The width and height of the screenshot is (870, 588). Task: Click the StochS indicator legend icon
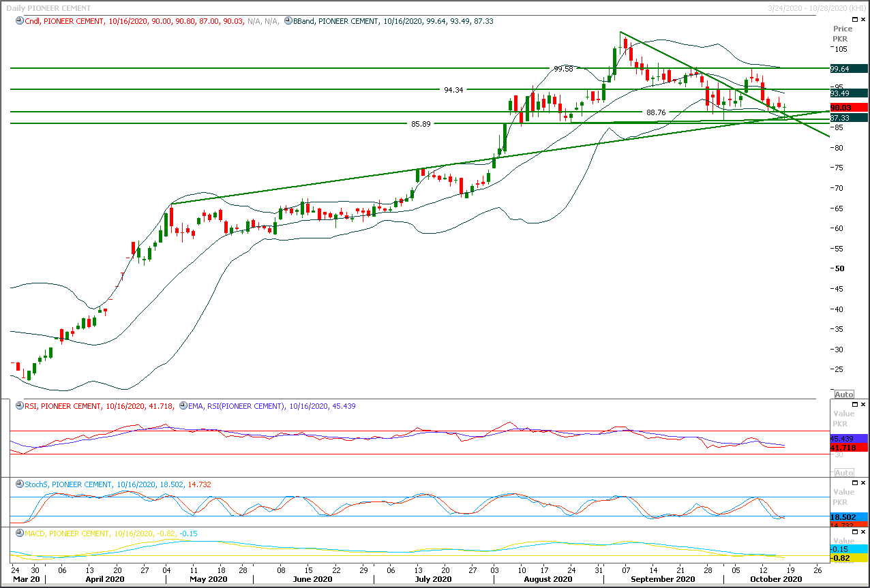(x=18, y=484)
